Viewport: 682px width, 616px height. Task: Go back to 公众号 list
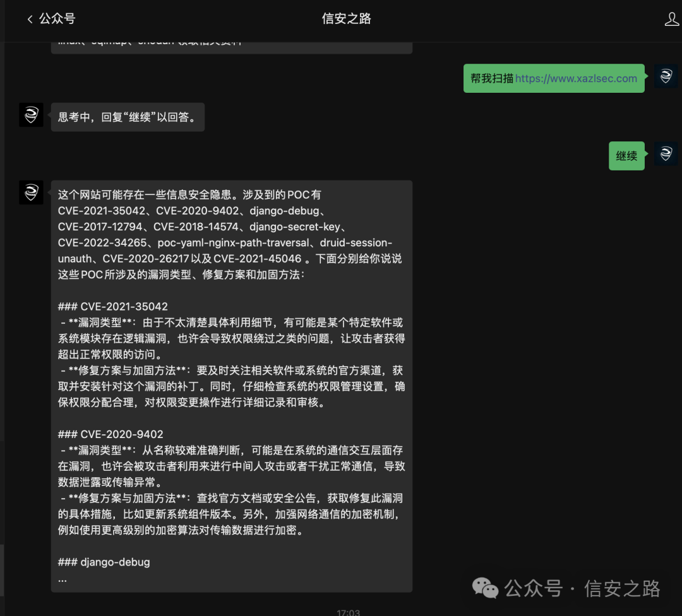51,19
